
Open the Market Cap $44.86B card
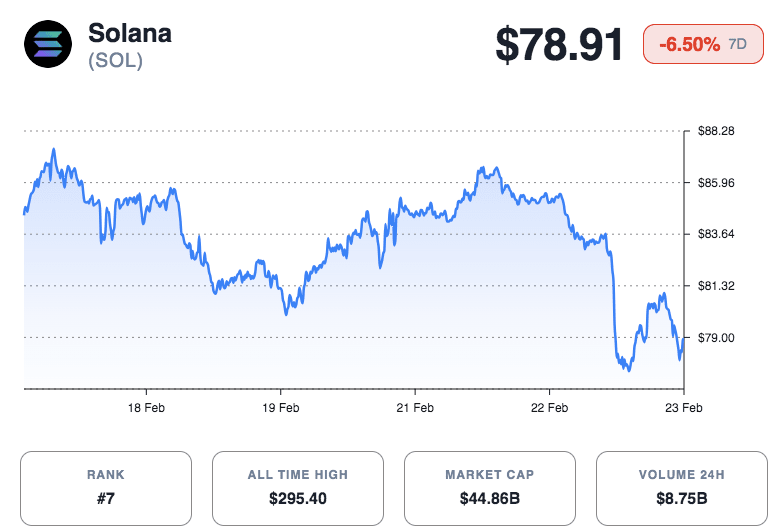(x=490, y=488)
